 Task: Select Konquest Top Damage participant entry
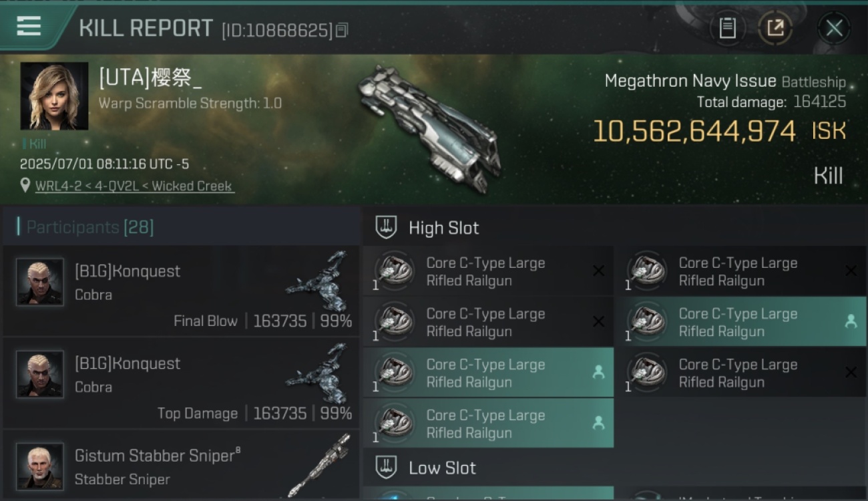click(181, 383)
